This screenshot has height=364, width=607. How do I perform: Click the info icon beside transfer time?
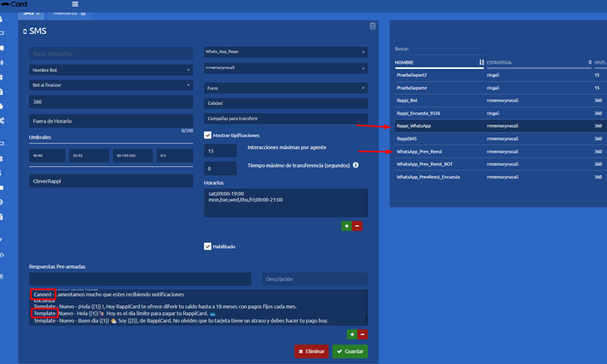[x=356, y=166]
